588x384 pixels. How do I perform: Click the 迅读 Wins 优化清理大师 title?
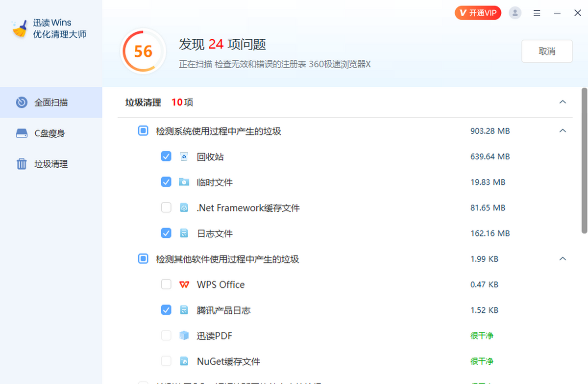pyautogui.click(x=60, y=29)
